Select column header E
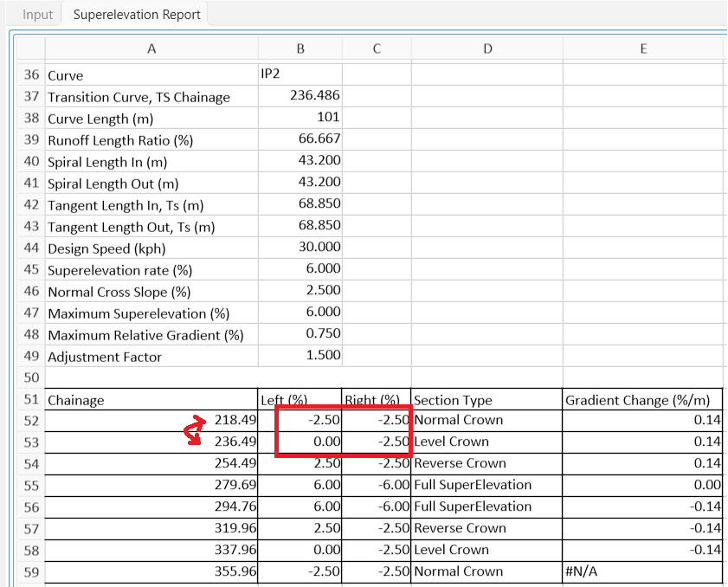This screenshot has width=728, height=587. click(x=644, y=49)
